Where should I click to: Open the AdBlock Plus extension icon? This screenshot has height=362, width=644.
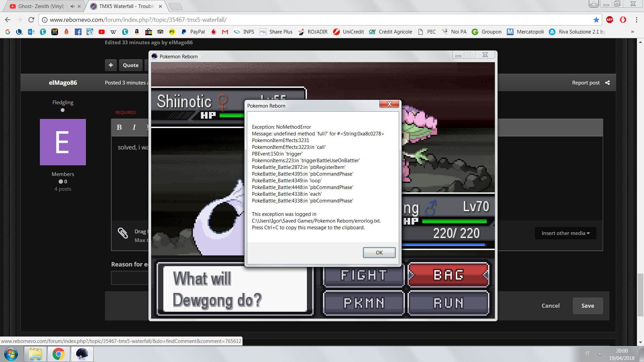point(609,20)
